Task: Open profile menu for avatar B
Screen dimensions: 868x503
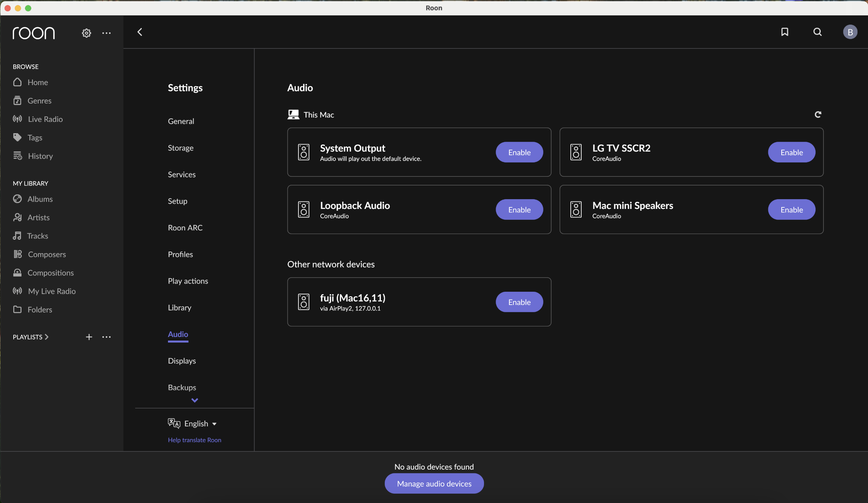Action: [850, 32]
